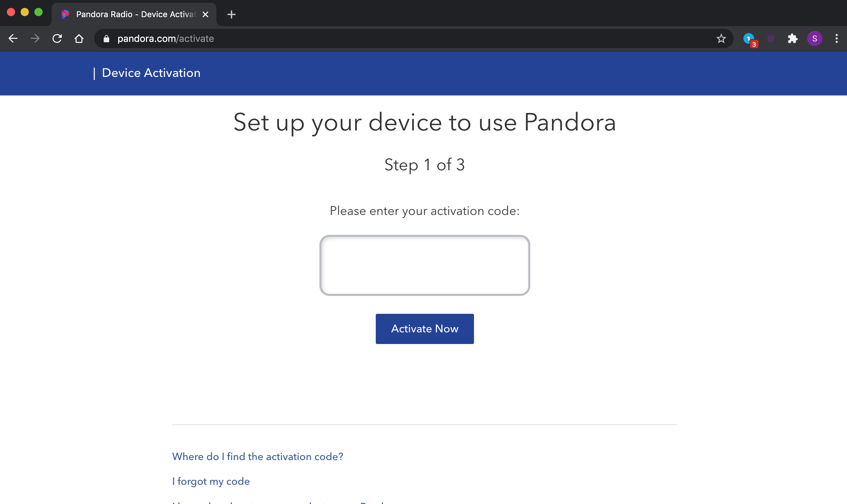Image resolution: width=847 pixels, height=504 pixels.
Task: Open the 1Password extension icon
Action: (x=749, y=38)
